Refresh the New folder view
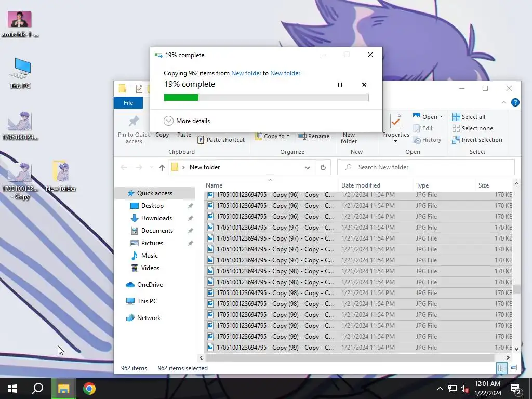Viewport: 532px width, 399px height. coord(323,167)
